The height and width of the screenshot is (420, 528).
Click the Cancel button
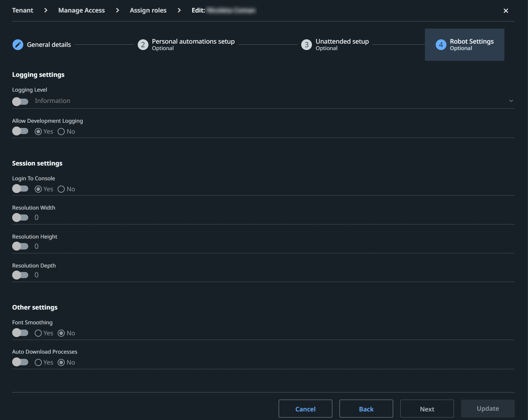tap(305, 409)
